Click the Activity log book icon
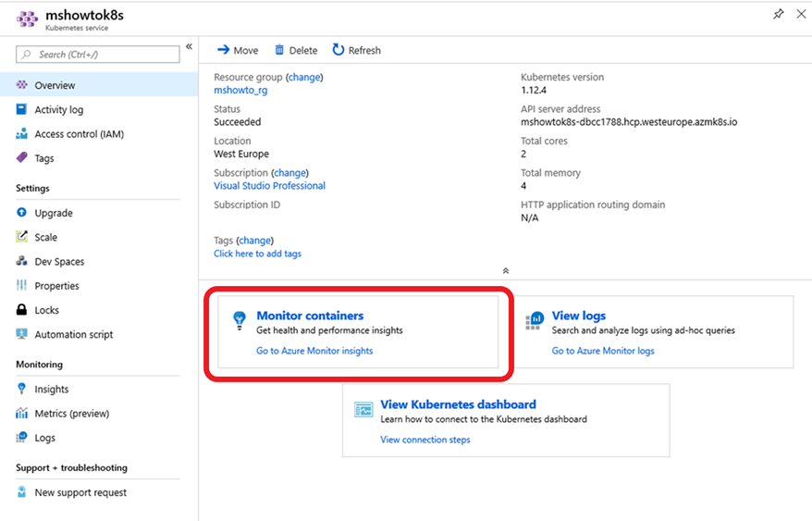 pos(22,109)
